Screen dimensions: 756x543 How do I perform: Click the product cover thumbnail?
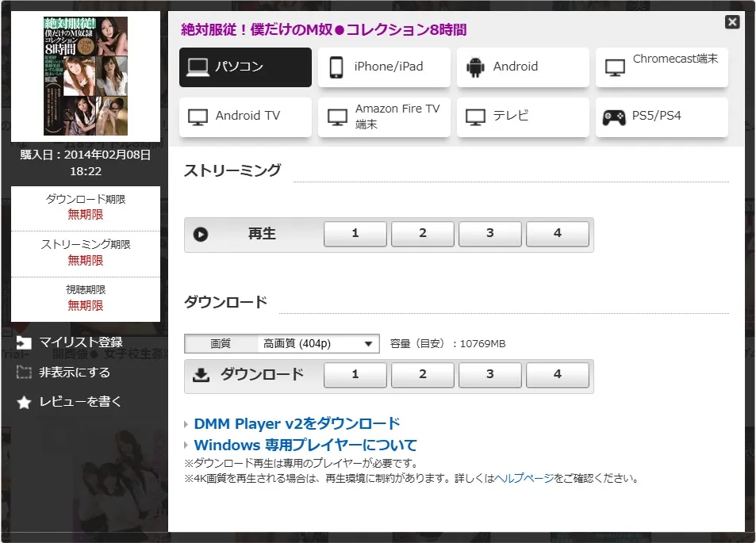pyautogui.click(x=86, y=76)
